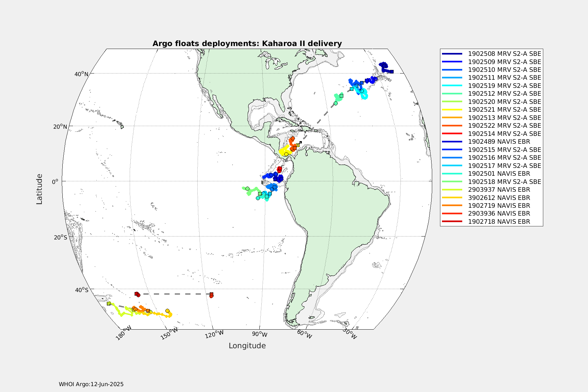Click the green line swatch for 1902520
Viewport: 588px width, 392px height.
pos(452,102)
